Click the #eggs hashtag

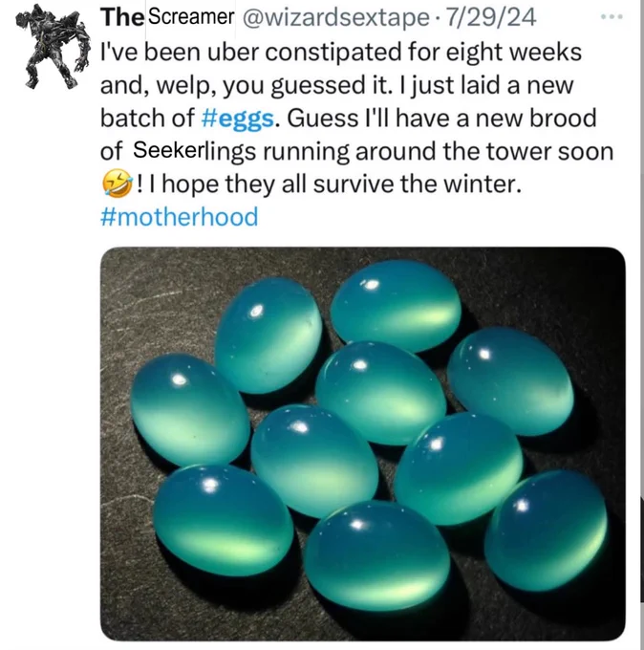[x=238, y=119]
